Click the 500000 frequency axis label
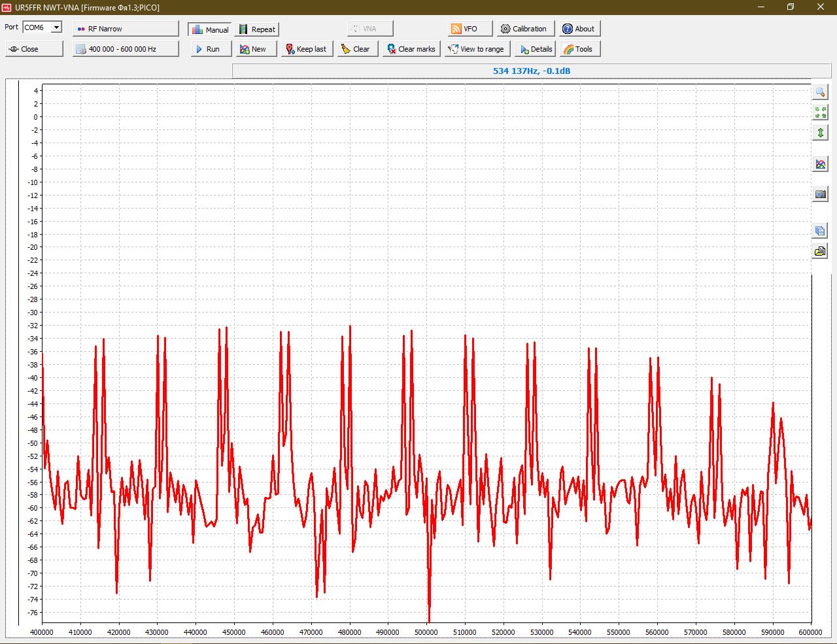 click(x=426, y=632)
